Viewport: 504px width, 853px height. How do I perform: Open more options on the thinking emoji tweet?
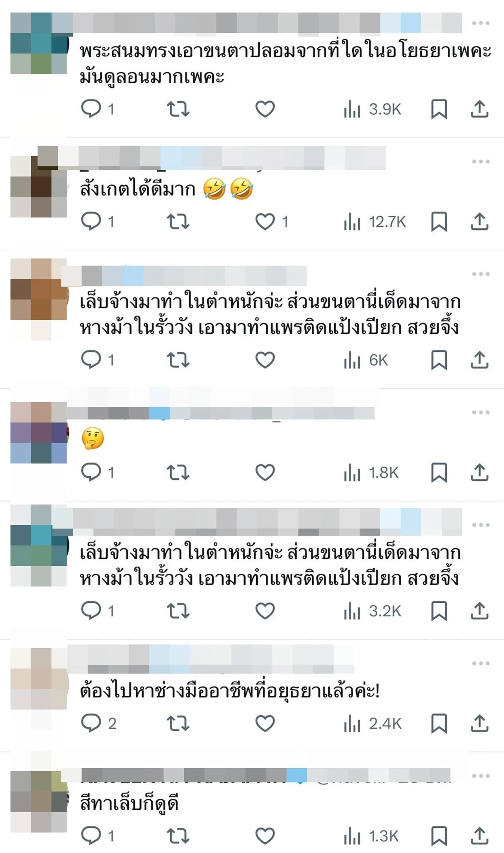[x=481, y=413]
